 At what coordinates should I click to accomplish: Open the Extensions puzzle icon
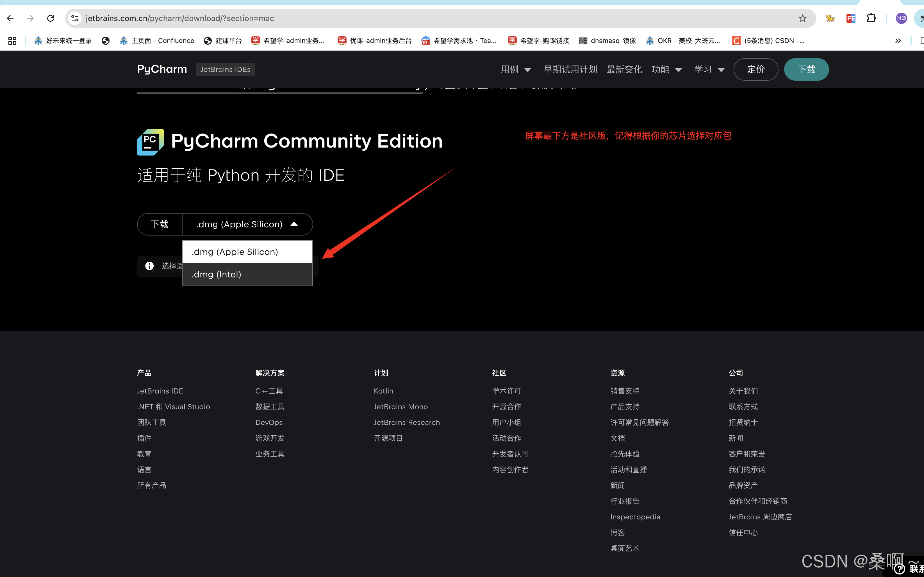tap(871, 18)
